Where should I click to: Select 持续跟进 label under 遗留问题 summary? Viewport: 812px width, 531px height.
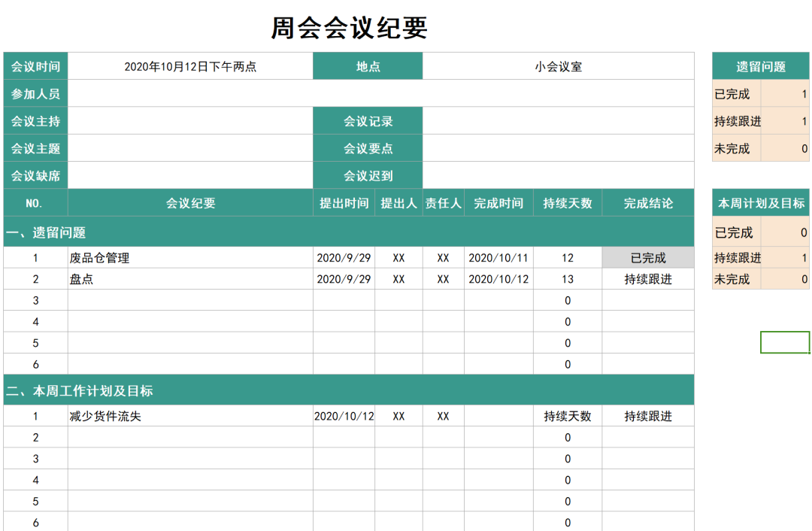pyautogui.click(x=738, y=121)
